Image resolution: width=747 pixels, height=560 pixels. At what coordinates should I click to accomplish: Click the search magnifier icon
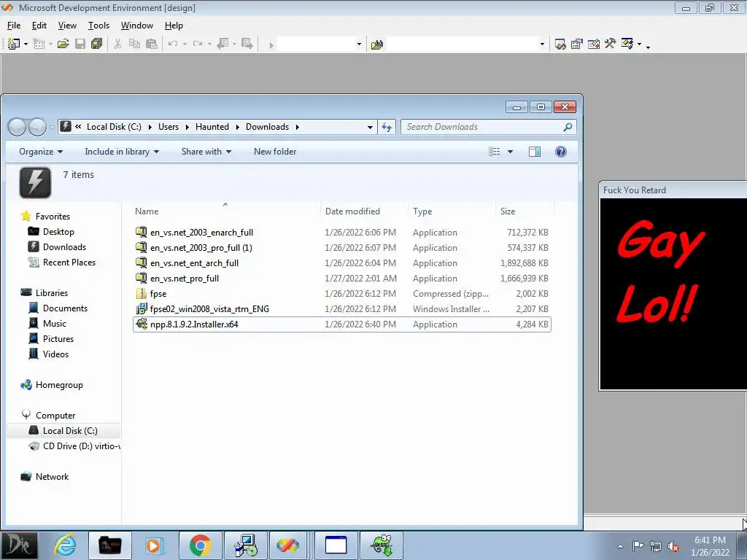(568, 127)
